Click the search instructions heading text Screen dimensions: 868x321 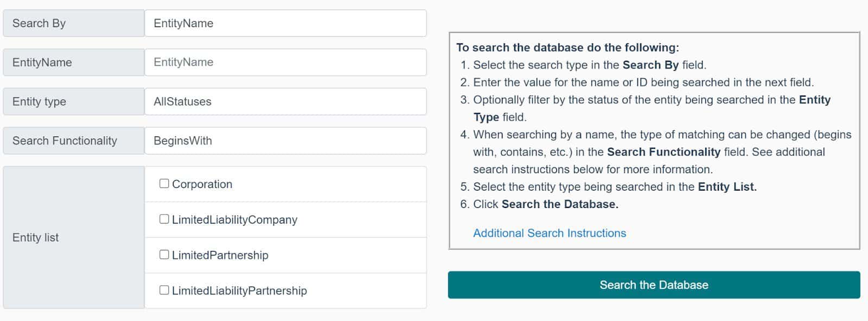[567, 47]
